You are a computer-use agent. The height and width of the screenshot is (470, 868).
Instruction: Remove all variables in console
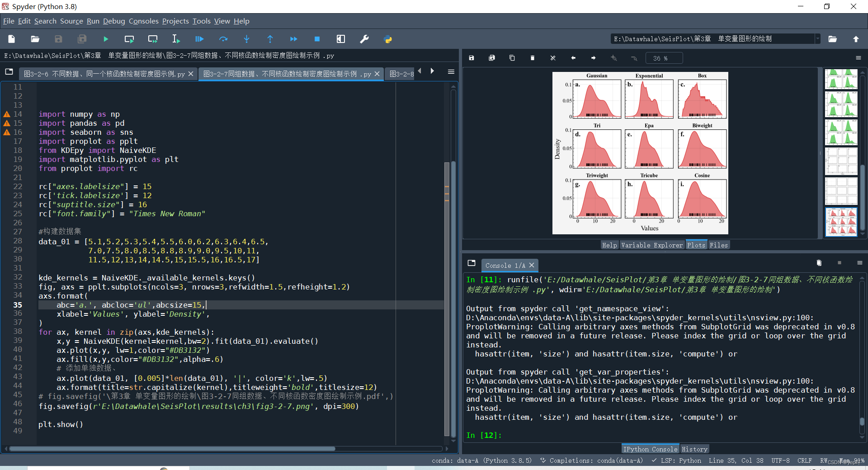pyautogui.click(x=819, y=263)
